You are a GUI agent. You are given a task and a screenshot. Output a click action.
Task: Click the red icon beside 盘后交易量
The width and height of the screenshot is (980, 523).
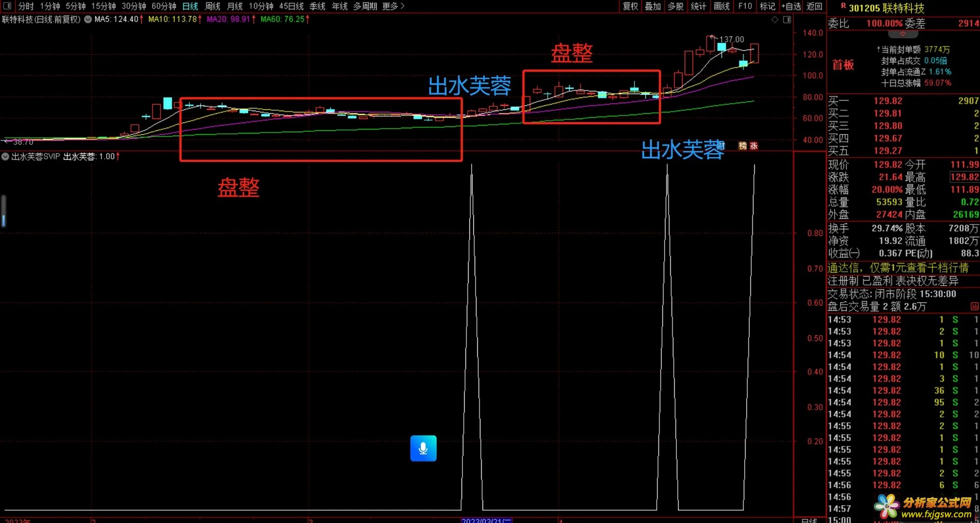pyautogui.click(x=974, y=306)
